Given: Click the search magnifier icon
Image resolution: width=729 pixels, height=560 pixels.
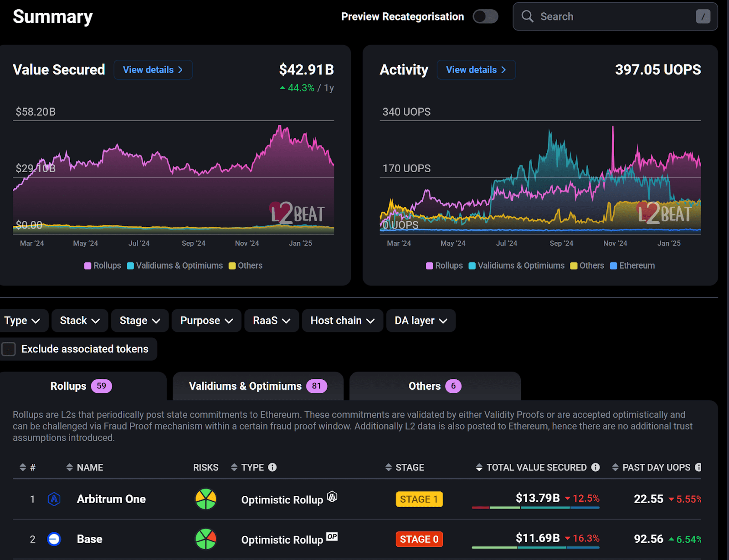Looking at the screenshot, I should [x=527, y=16].
